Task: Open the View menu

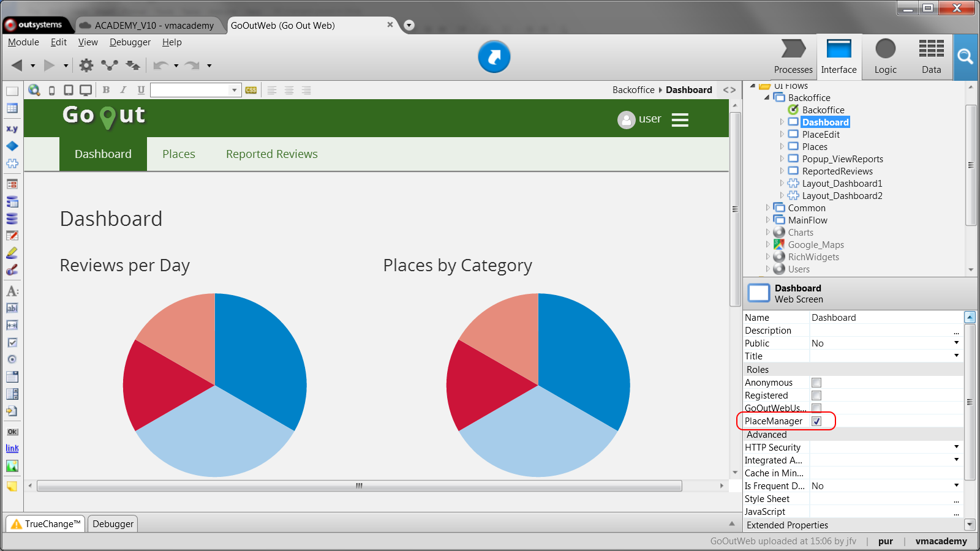Action: 88,42
